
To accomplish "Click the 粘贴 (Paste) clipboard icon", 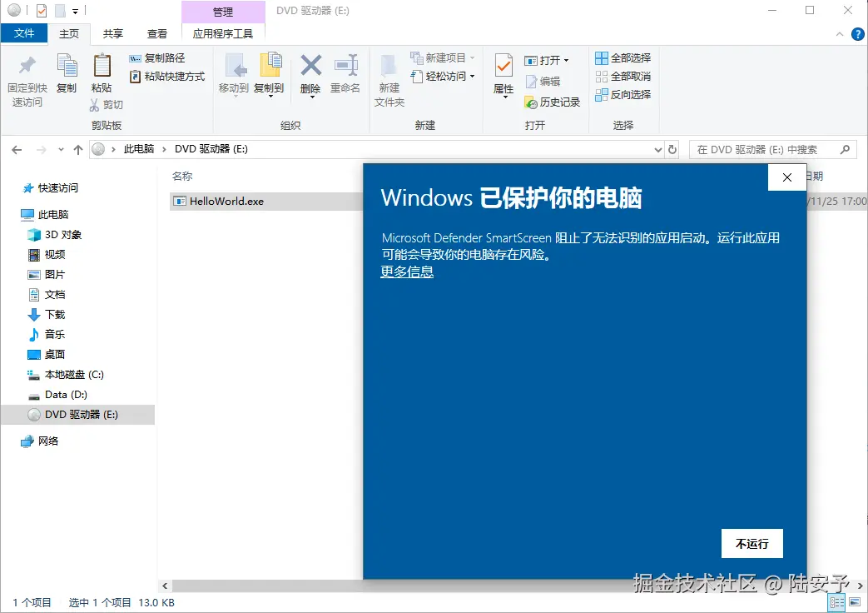I will pyautogui.click(x=102, y=66).
